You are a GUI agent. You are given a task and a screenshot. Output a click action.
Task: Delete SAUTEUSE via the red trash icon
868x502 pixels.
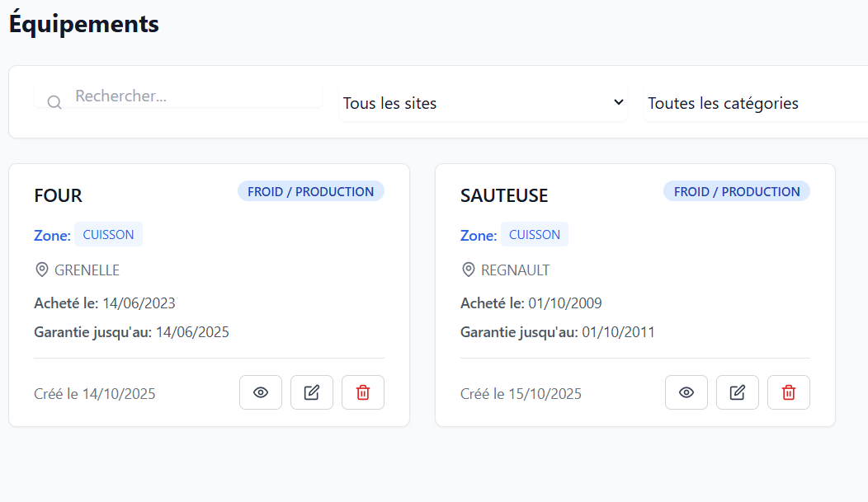789,392
